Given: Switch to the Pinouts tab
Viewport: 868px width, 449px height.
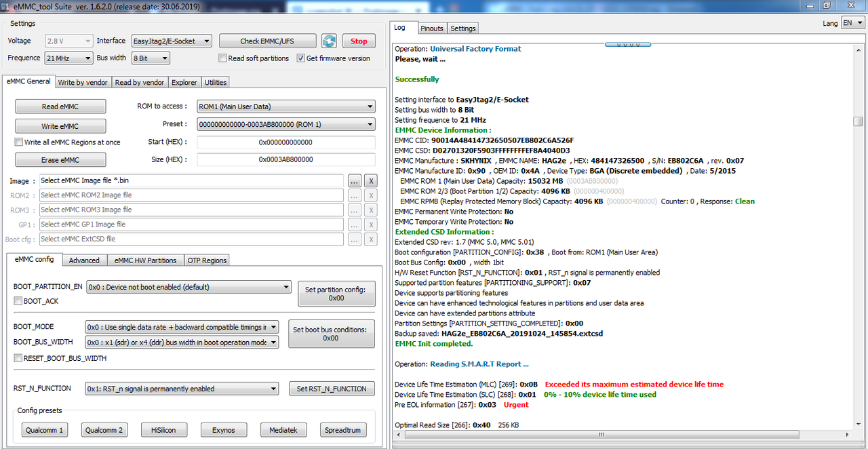Looking at the screenshot, I should click(432, 28).
